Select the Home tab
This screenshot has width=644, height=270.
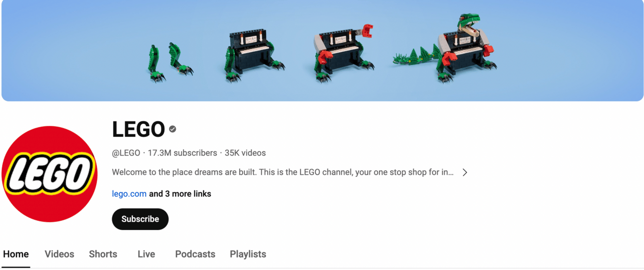16,254
